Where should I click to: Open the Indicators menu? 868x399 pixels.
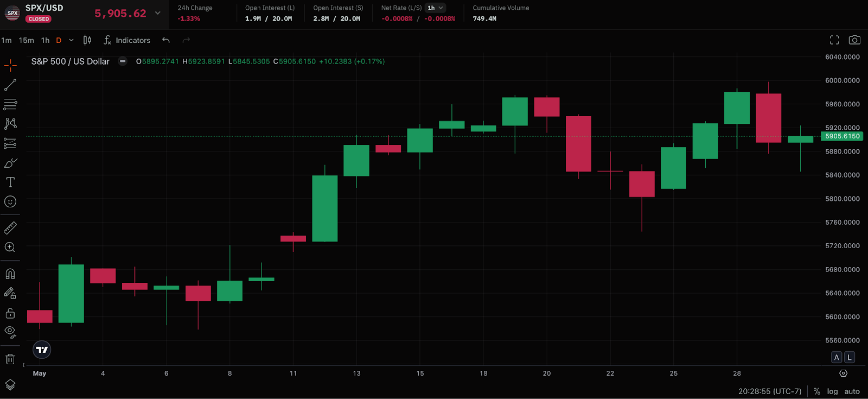tap(127, 40)
